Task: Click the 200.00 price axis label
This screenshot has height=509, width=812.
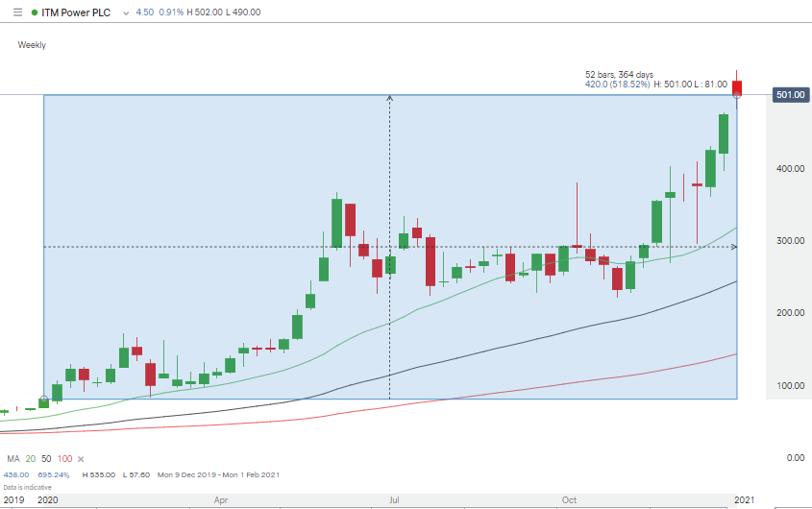Action: click(790, 313)
